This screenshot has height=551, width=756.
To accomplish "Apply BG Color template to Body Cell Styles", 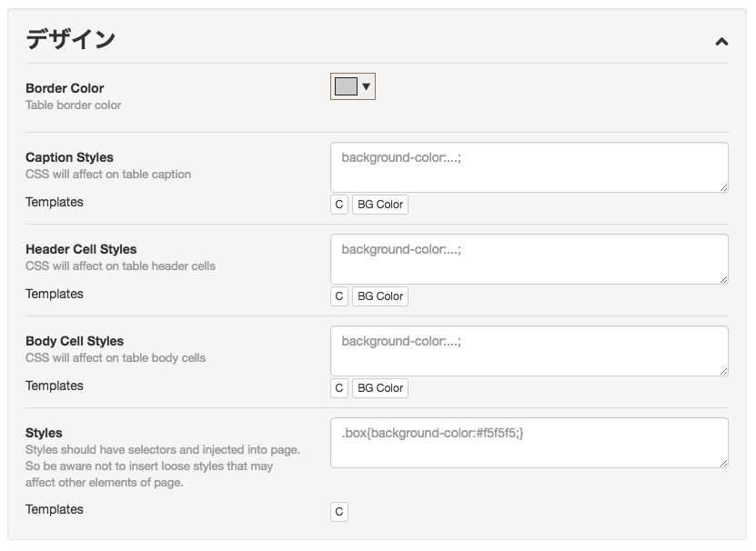I will pyautogui.click(x=380, y=388).
